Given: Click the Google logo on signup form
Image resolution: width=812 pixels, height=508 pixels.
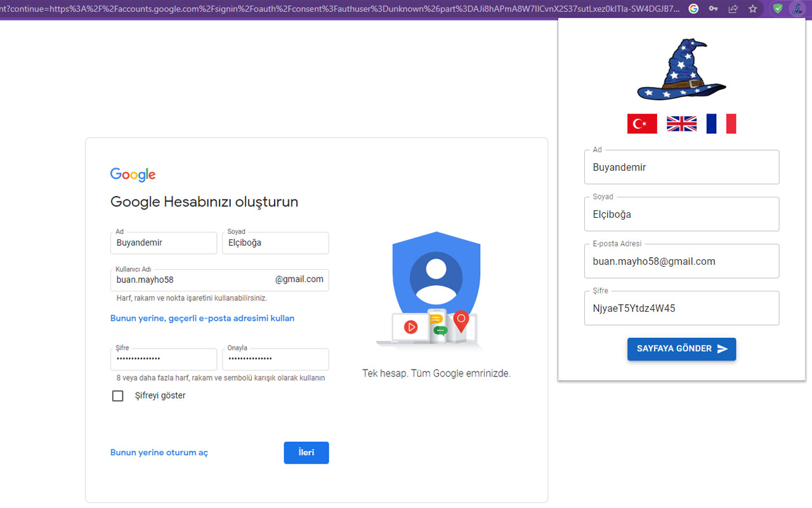Looking at the screenshot, I should click(133, 175).
